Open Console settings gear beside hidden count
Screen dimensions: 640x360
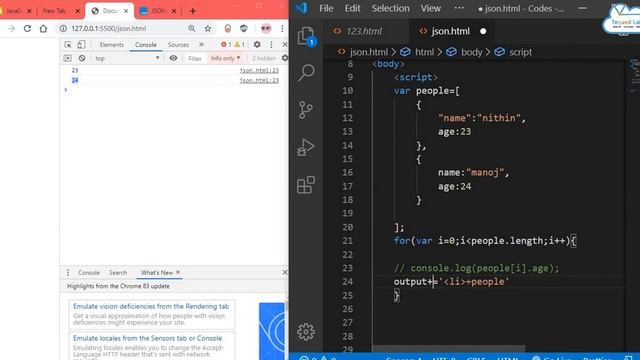pos(284,58)
